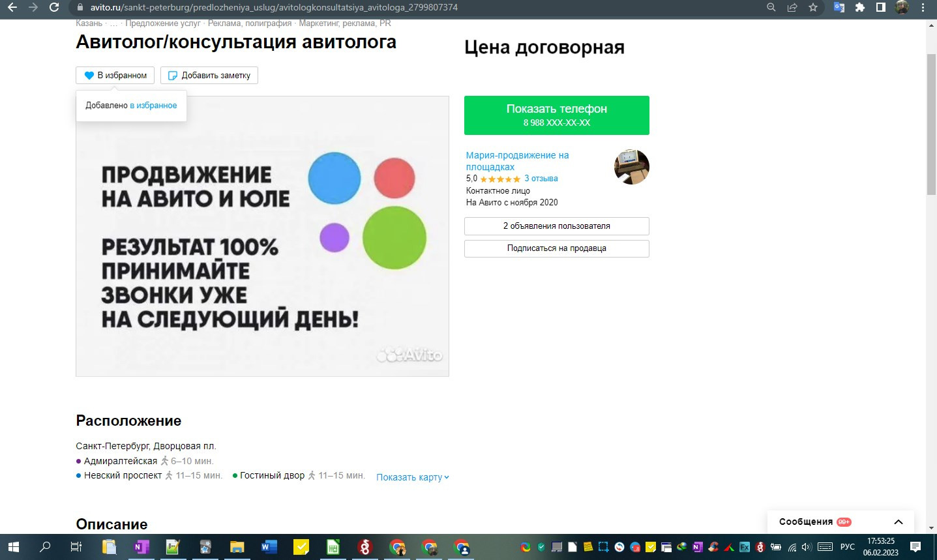Go back using the browser back arrow
The image size is (937, 560).
point(12,7)
